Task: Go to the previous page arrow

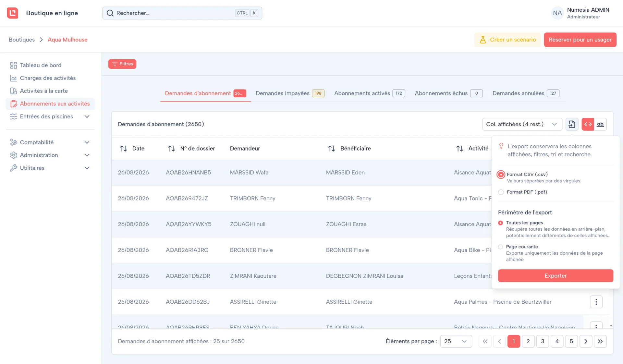Action: click(x=499, y=341)
